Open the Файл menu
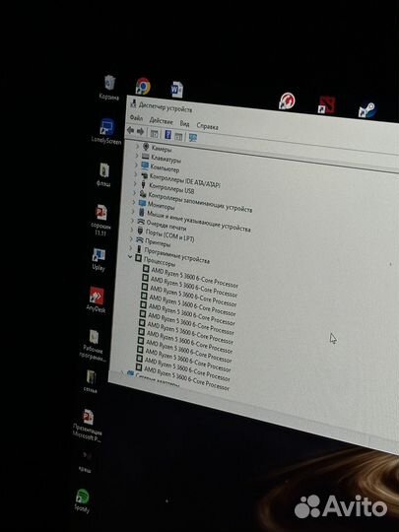Image resolution: width=399 pixels, height=532 pixels. [136, 118]
